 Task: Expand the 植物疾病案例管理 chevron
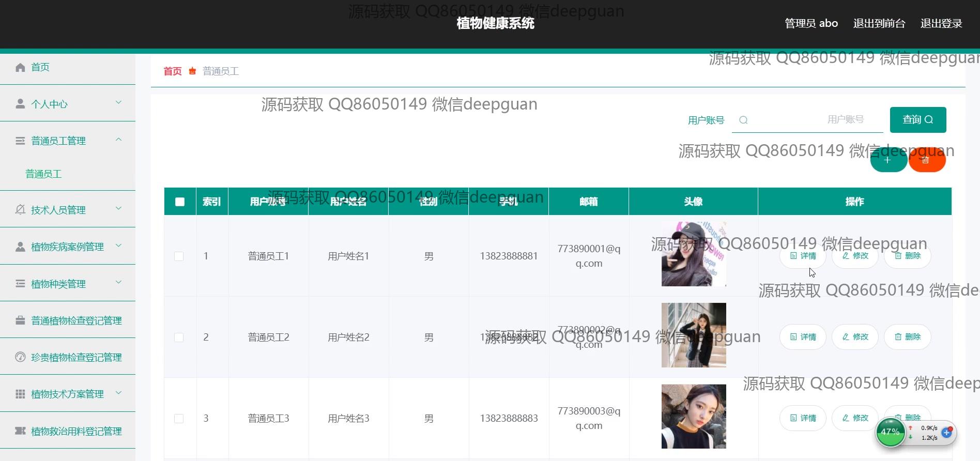tap(118, 245)
